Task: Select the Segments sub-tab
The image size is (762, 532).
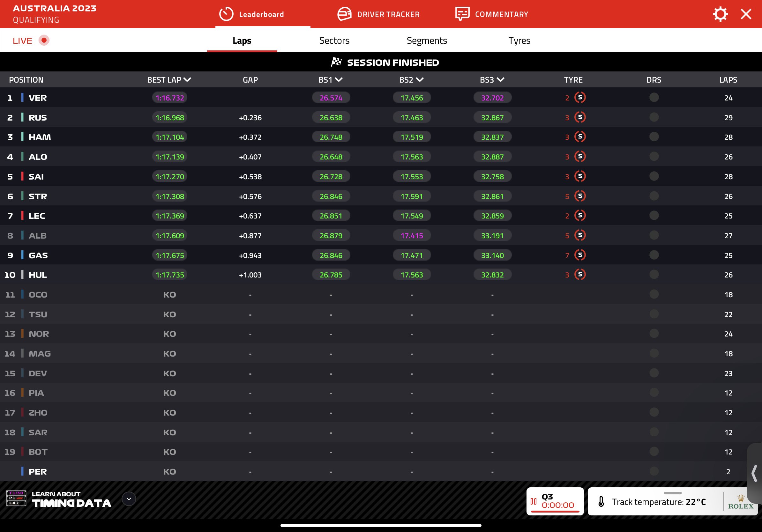Action: [427, 41]
